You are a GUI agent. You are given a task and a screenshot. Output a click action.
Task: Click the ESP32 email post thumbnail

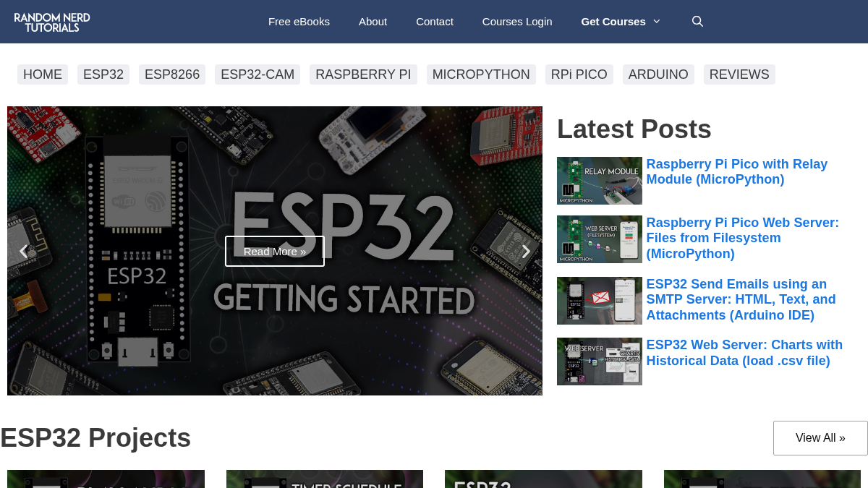600,301
